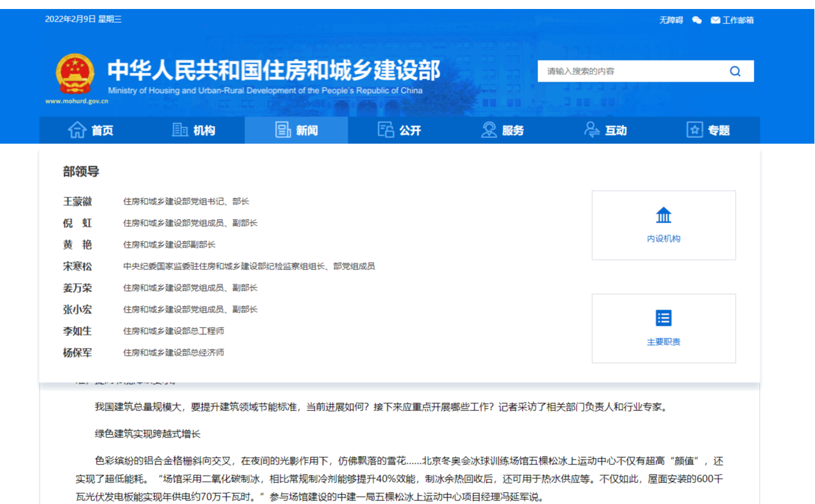Click the ministry name title 中华人民共和国住房和城乡建设部
The height and width of the screenshot is (504, 815).
pyautogui.click(x=274, y=70)
